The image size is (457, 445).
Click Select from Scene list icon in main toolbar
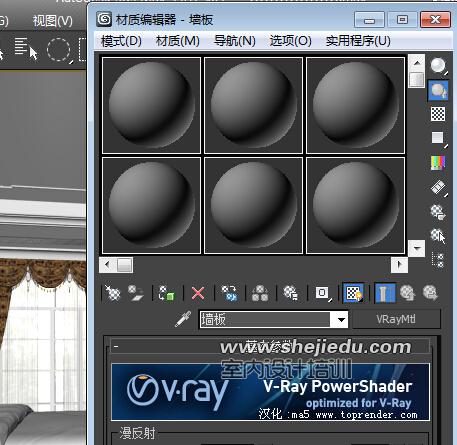point(26,49)
